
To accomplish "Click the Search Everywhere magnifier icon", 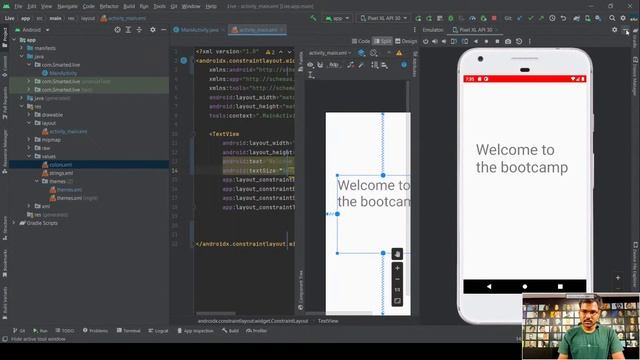I will pos(612,18).
